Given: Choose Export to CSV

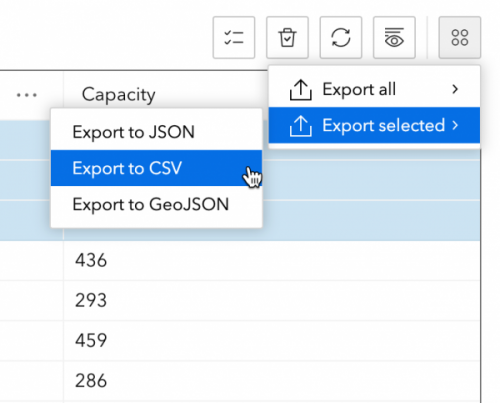Looking at the screenshot, I should [156, 168].
